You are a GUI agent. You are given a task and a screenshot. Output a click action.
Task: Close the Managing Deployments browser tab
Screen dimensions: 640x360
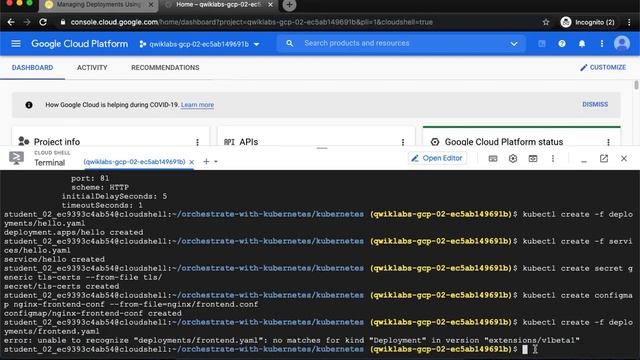click(x=151, y=4)
